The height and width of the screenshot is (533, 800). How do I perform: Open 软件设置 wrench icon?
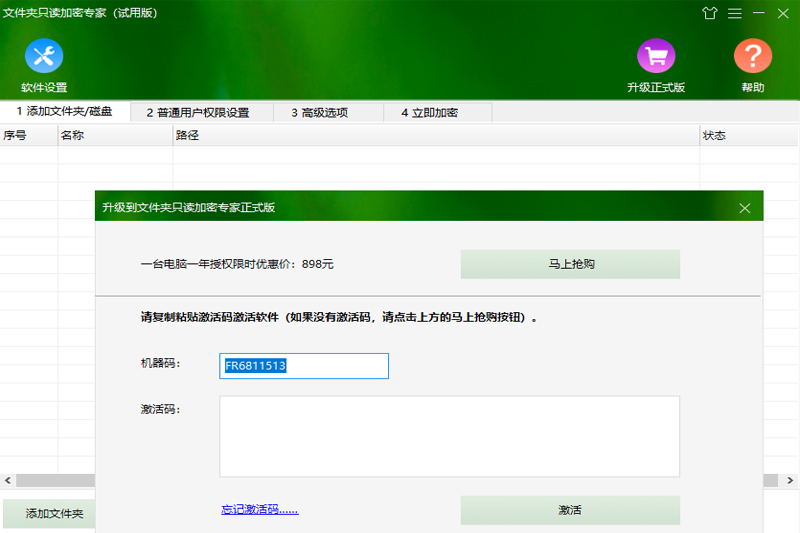(x=44, y=56)
